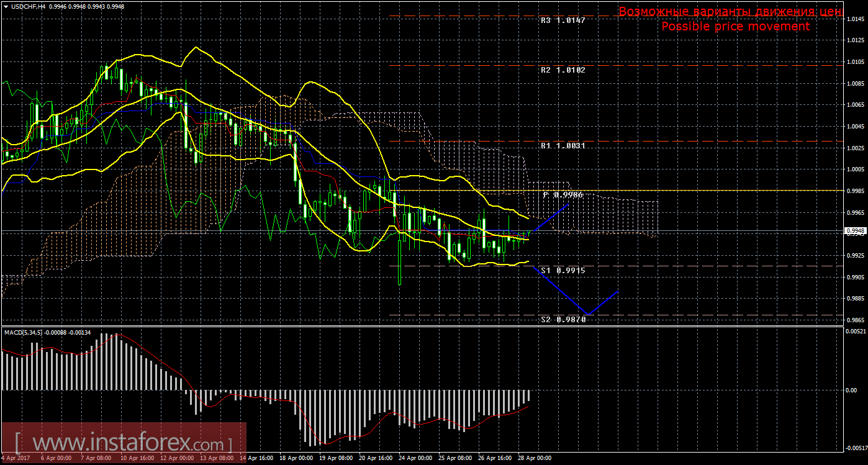
Task: Click the 1.0105 price scale label
Action: pyautogui.click(x=855, y=62)
